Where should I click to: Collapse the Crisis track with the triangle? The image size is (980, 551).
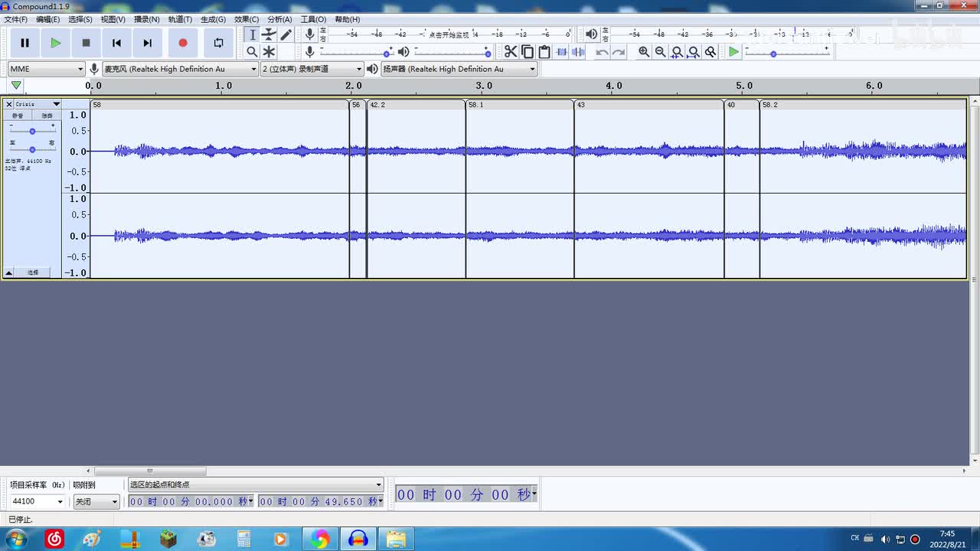click(9, 272)
